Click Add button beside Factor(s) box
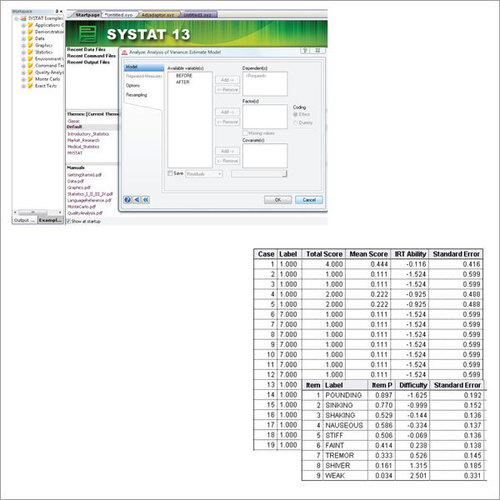500x500 pixels. pos(227,112)
